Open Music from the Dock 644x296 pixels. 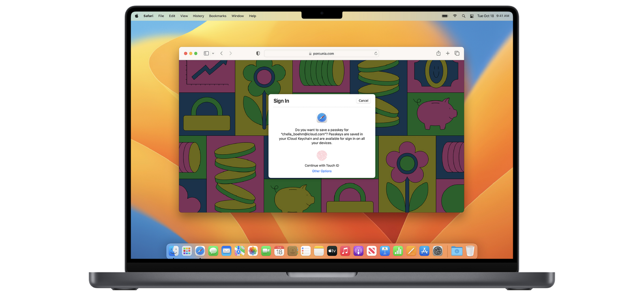tap(345, 251)
